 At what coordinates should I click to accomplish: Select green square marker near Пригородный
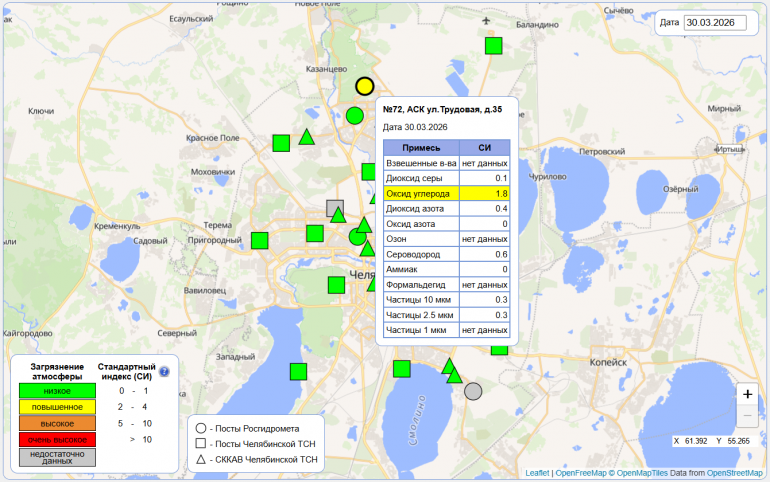(260, 240)
